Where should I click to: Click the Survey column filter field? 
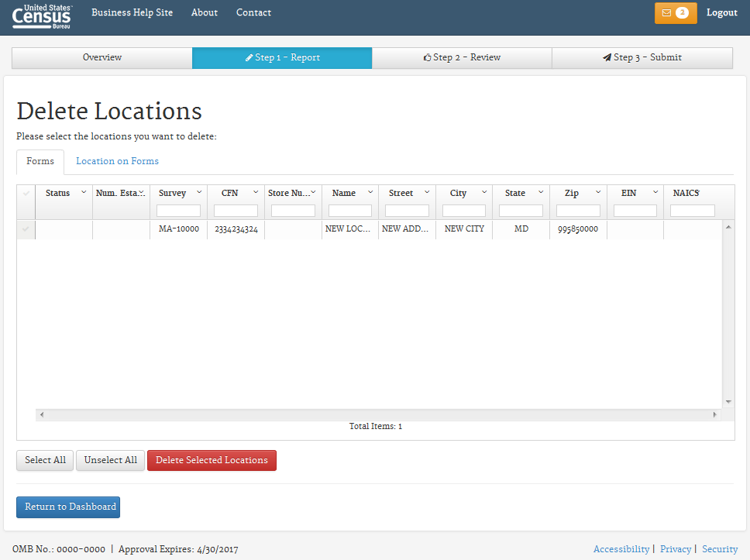(x=178, y=211)
